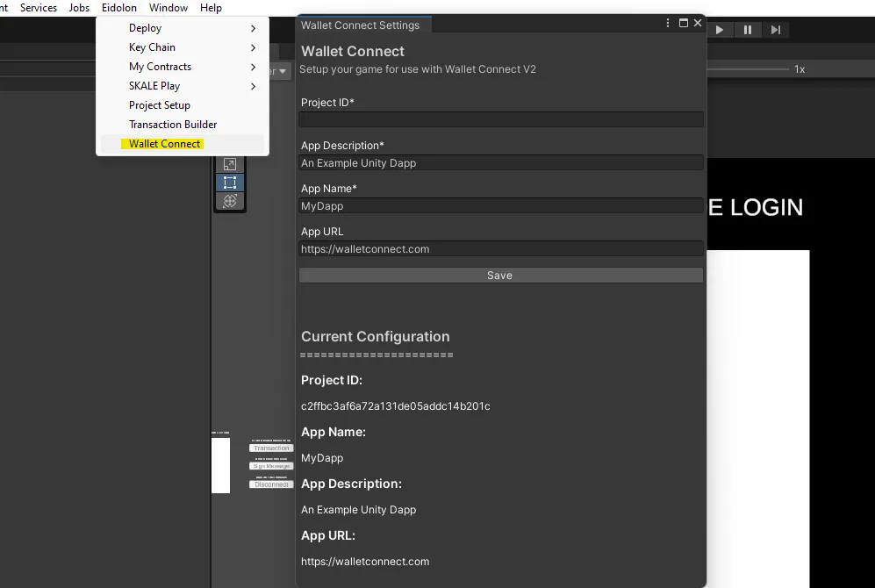Click the Pause playmode button
Screen dimensions: 875x588
(748, 30)
